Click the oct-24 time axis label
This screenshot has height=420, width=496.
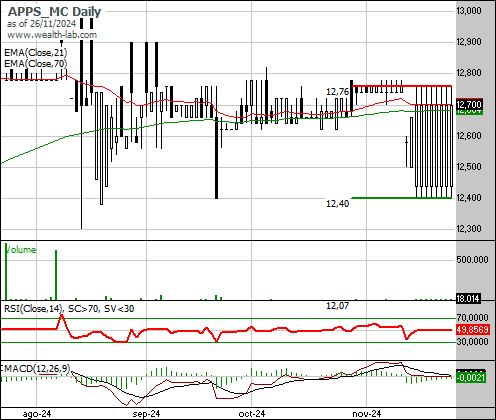[x=252, y=414]
